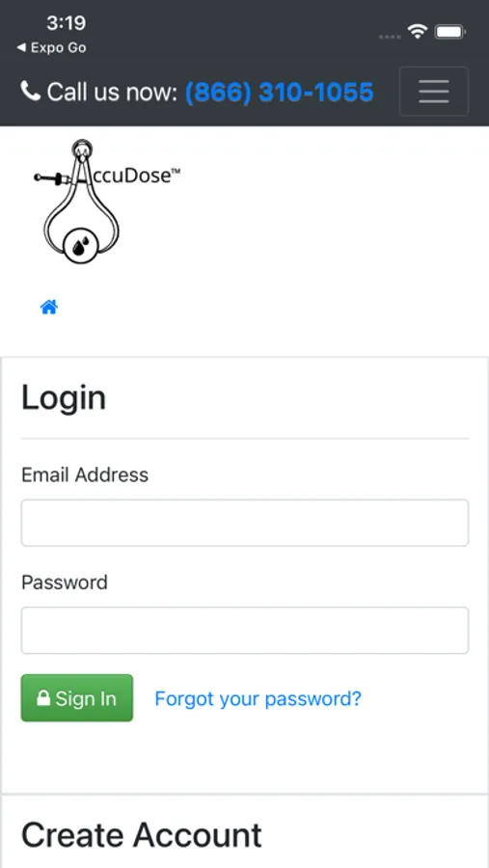Click the Call us now text

click(112, 92)
